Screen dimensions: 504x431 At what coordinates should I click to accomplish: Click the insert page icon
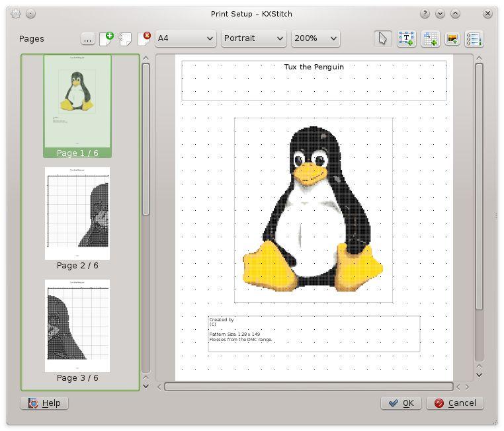[125, 39]
